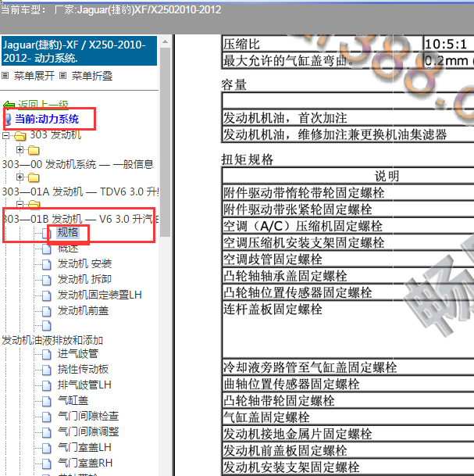
Task: Click document icon beside 发动机 安装
Action: pyautogui.click(x=46, y=264)
